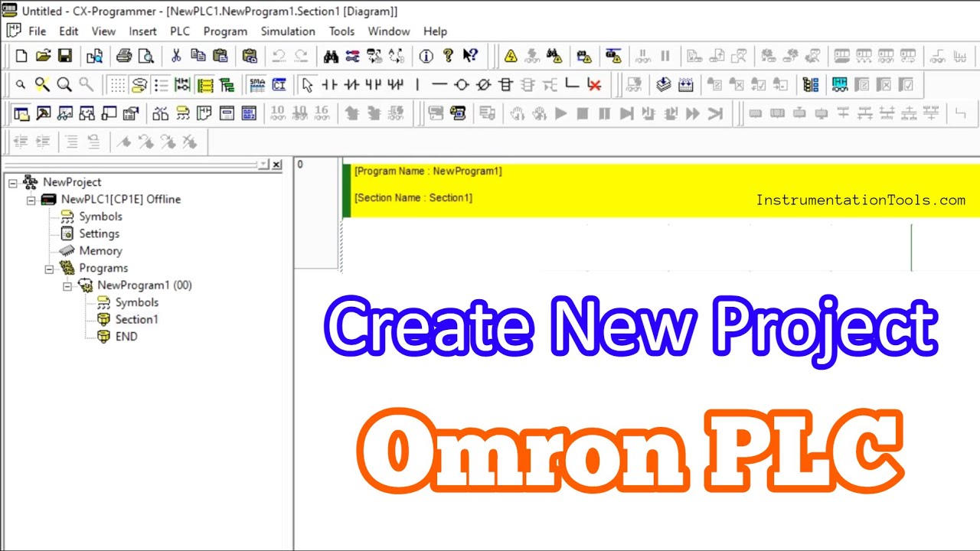
Task: Show the Address Reference binoculars-pages tool
Action: 87,114
